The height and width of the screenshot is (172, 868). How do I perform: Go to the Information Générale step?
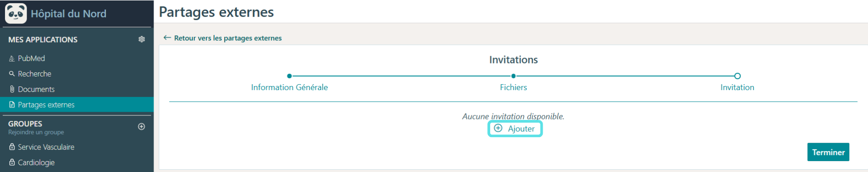[289, 87]
